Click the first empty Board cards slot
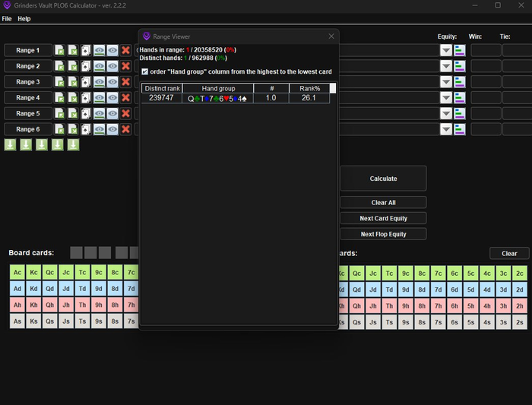This screenshot has width=532, height=405. pos(76,253)
